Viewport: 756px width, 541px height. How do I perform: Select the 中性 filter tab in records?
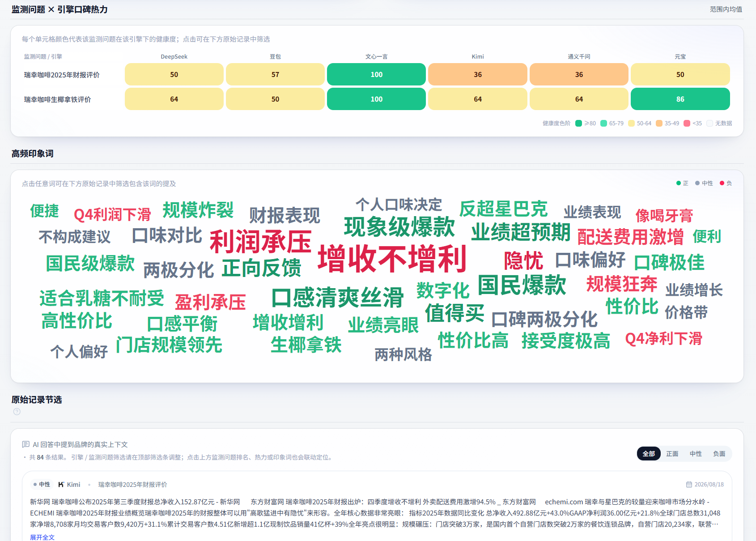tap(696, 454)
